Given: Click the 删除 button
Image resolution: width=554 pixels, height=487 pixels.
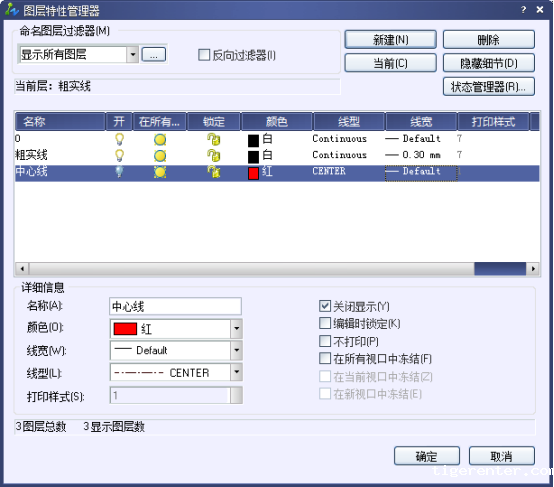Looking at the screenshot, I should point(489,39).
